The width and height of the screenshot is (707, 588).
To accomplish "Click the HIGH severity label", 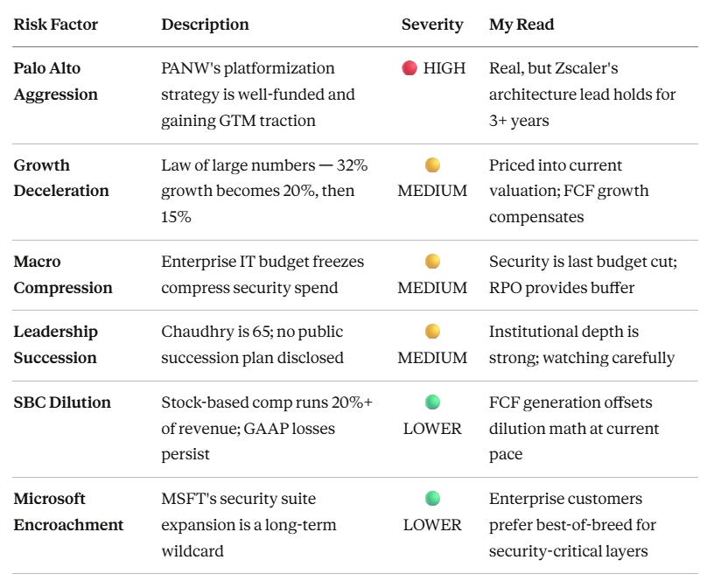I will 444,68.
